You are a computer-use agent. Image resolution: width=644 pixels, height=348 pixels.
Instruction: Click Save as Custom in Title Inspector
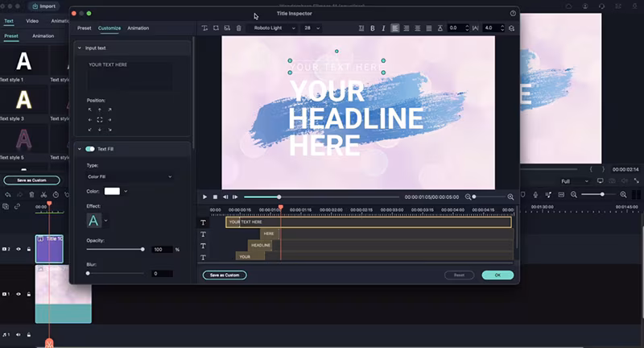coord(225,275)
